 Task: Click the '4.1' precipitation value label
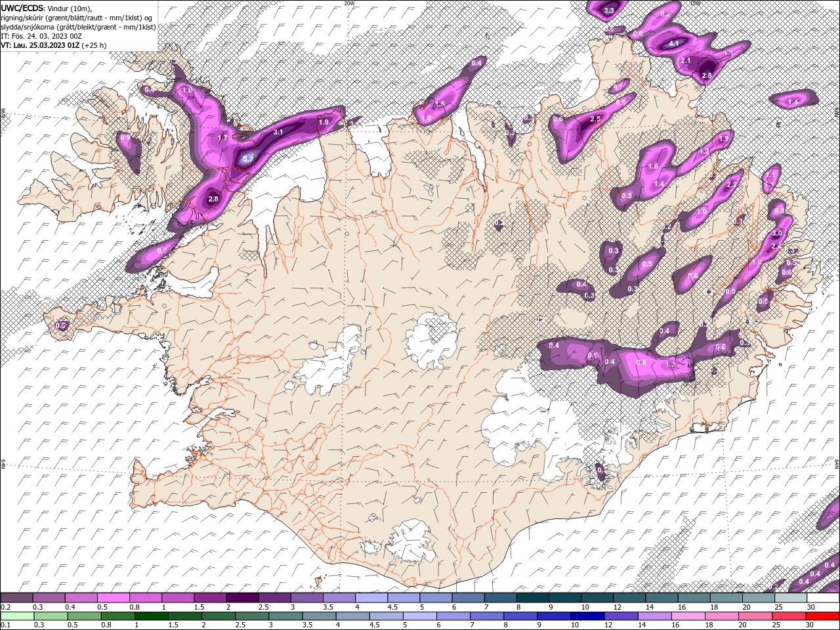(x=674, y=43)
